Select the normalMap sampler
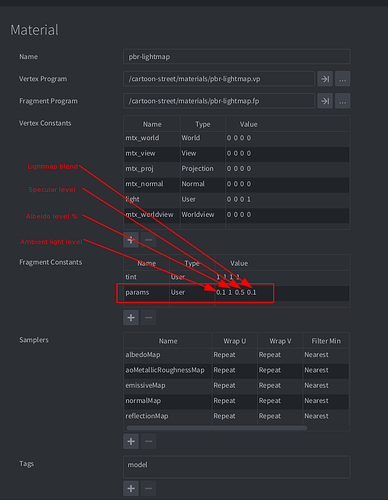The height and width of the screenshot is (500, 388). [143, 401]
